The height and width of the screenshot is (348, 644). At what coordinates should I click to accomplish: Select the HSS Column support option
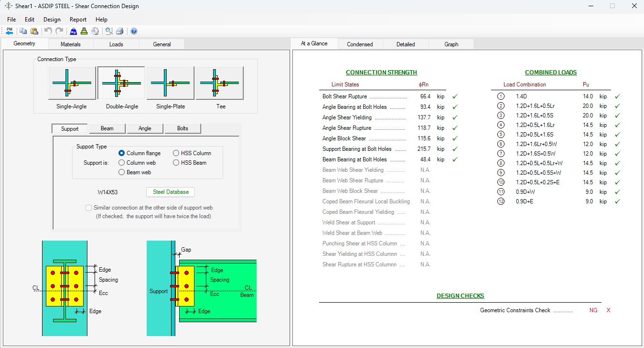(x=176, y=153)
